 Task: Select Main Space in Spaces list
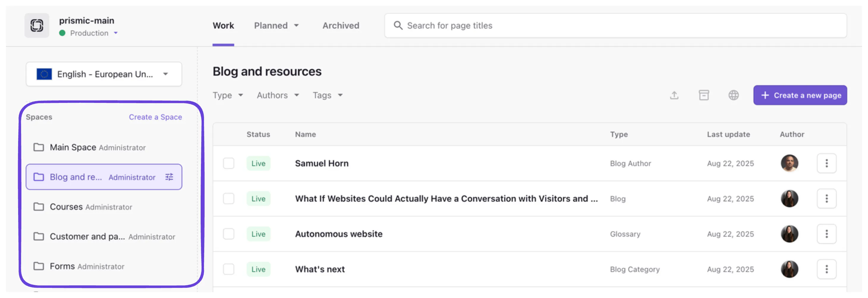click(x=104, y=147)
